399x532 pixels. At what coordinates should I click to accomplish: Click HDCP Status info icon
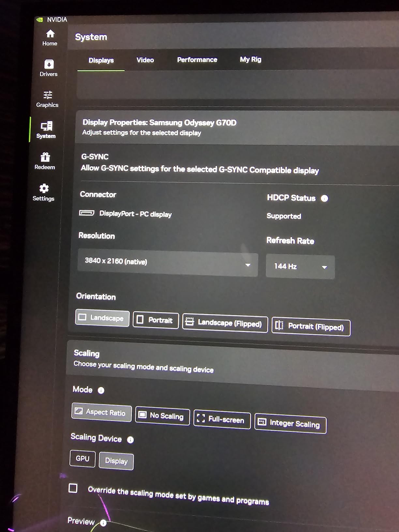pyautogui.click(x=324, y=198)
